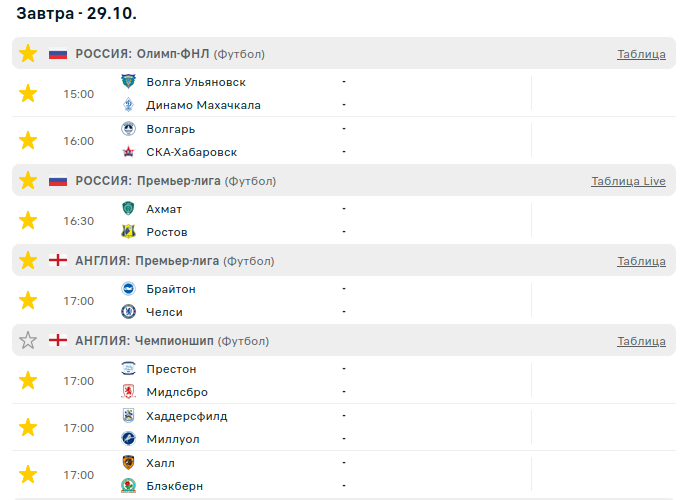Viewport: 688px width, 500px height.
Task: Unfavorite the Ахмат vs Ростов match
Action: coord(28,220)
